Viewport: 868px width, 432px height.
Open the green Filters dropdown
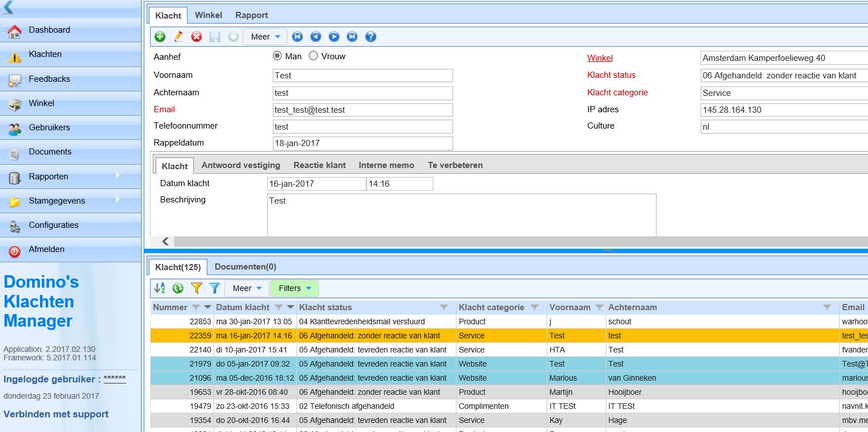tap(294, 288)
